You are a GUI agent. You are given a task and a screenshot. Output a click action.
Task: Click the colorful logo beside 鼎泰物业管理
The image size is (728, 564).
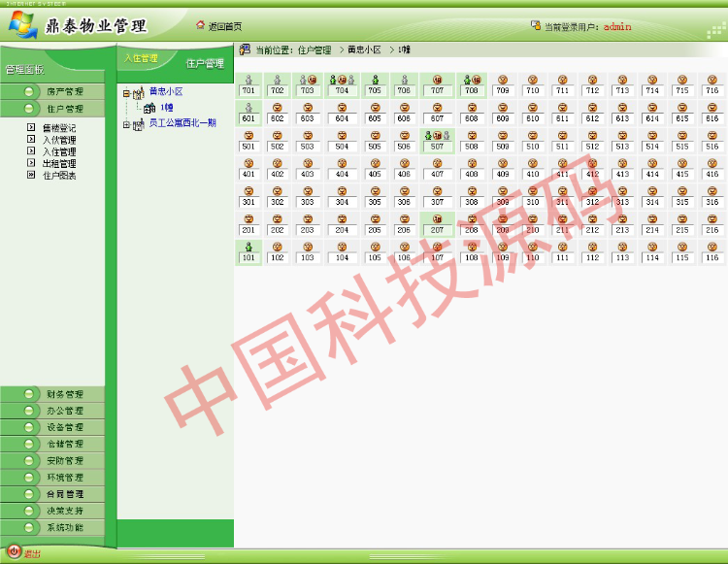coord(23,24)
